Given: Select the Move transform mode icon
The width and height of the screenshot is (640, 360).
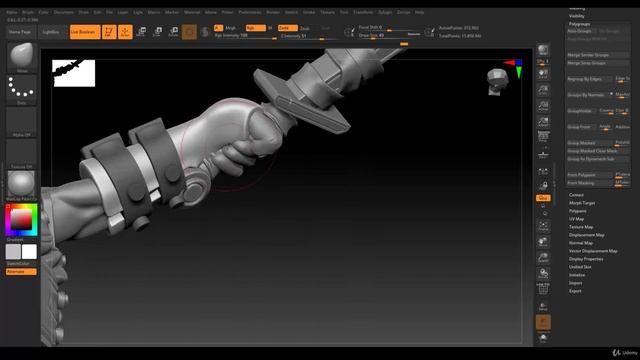Looking at the screenshot, I should click(x=142, y=32).
